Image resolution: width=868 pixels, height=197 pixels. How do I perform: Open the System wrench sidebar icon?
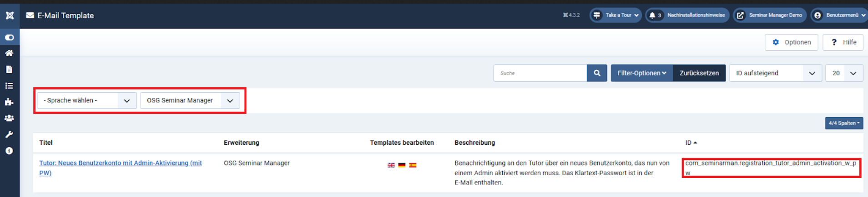click(x=9, y=134)
